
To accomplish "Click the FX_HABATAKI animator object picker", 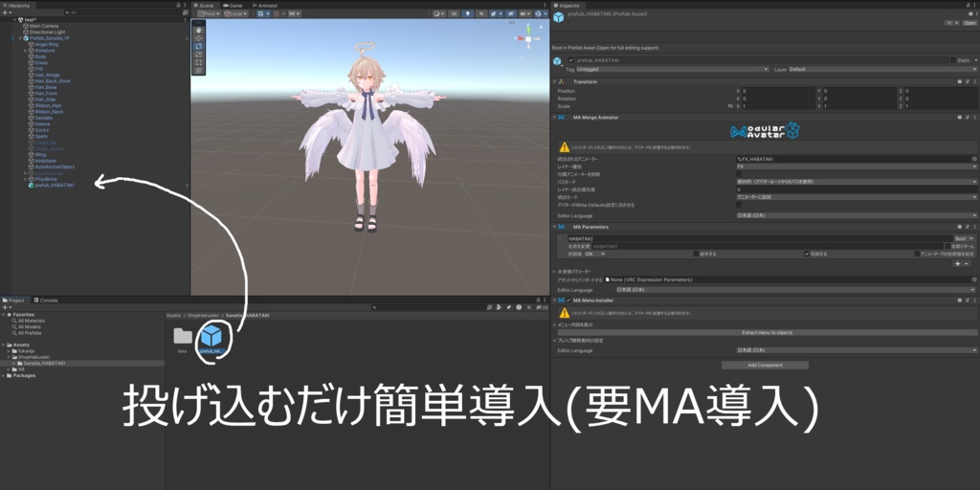I will point(973,160).
